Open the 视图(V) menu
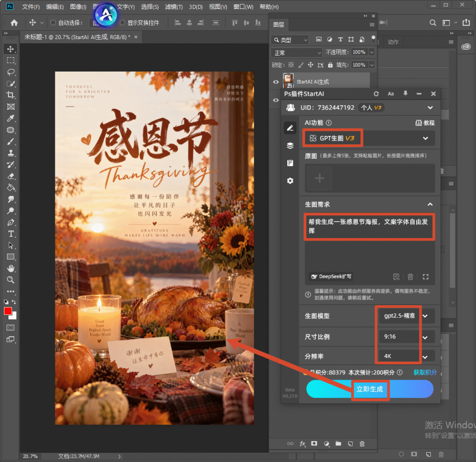 point(218,7)
